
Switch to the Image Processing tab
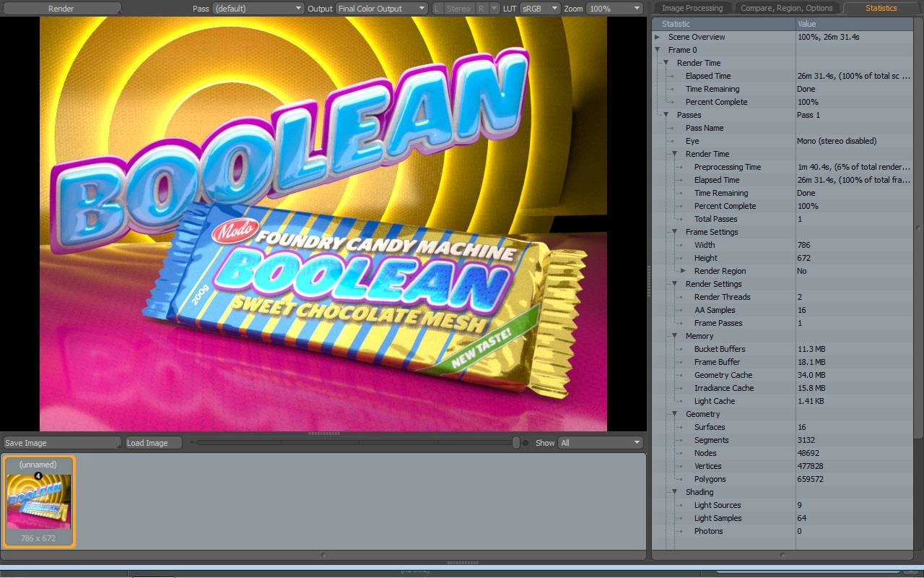[x=692, y=8]
